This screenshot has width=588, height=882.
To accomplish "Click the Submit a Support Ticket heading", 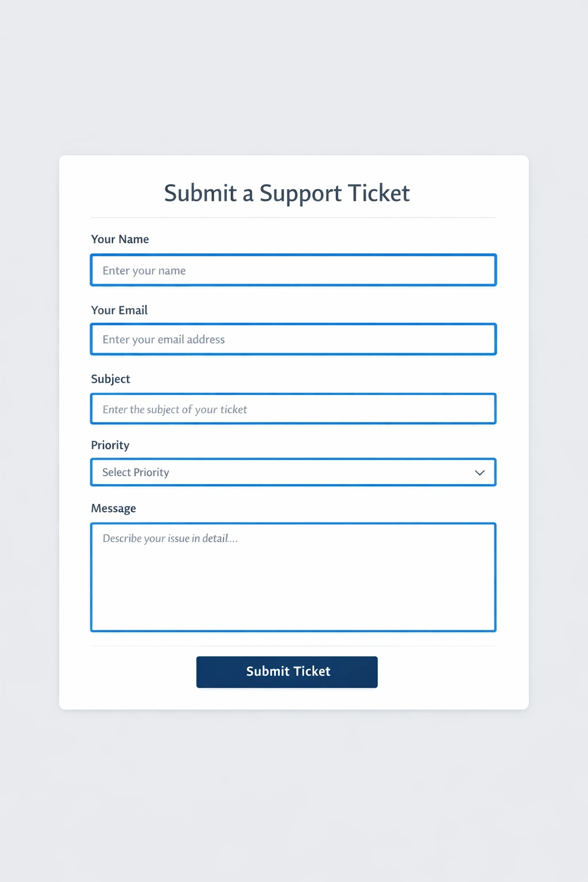I will (287, 193).
